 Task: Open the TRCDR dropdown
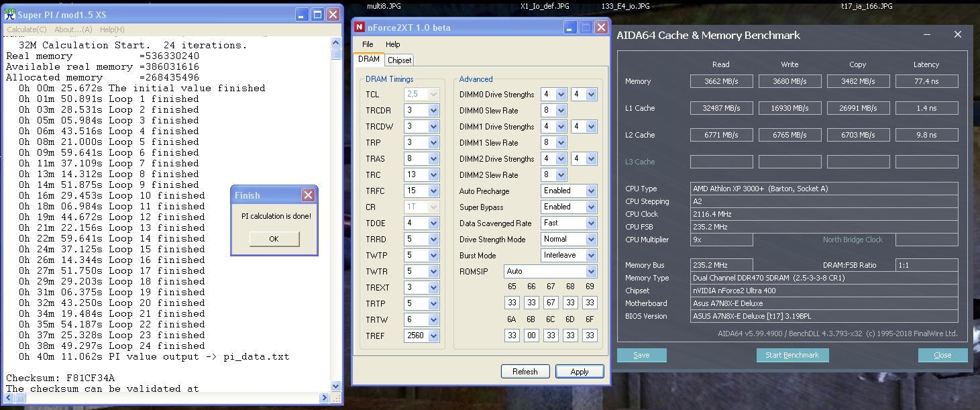pyautogui.click(x=433, y=111)
